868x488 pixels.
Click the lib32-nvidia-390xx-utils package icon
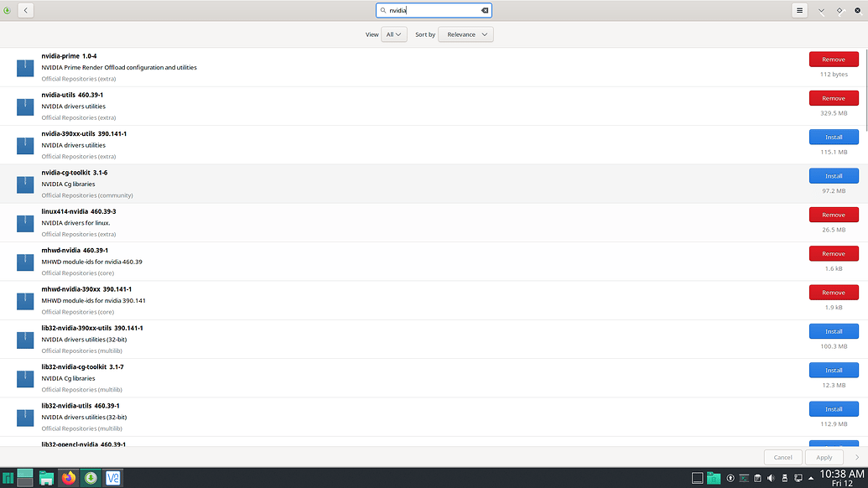point(25,340)
